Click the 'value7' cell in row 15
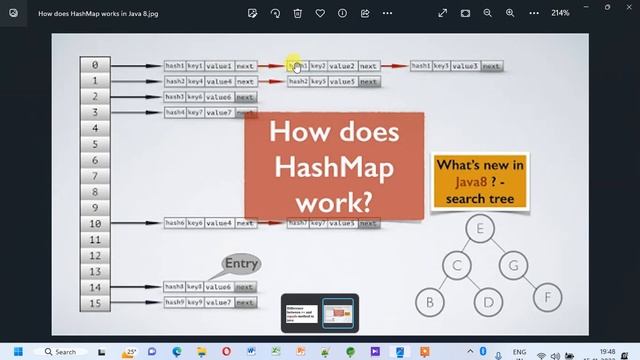The width and height of the screenshot is (640, 360). pyautogui.click(x=219, y=302)
